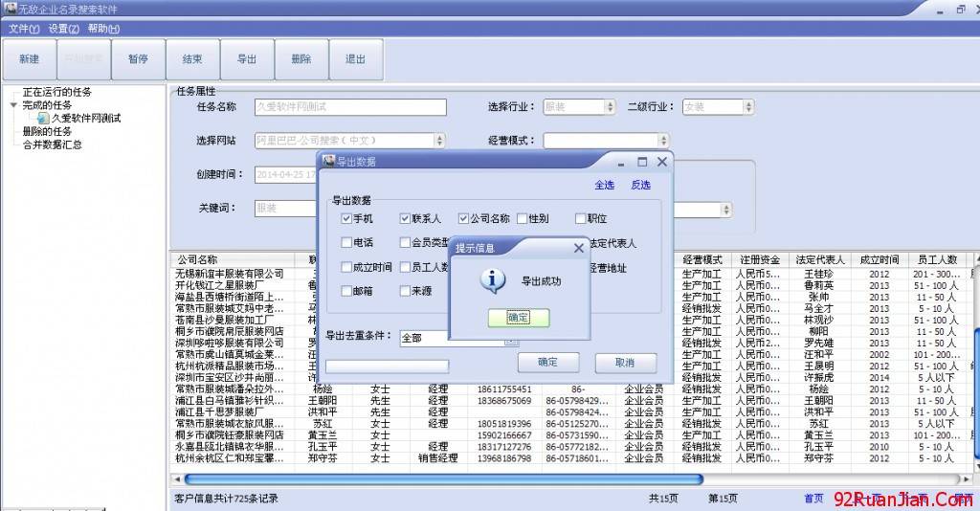Uncheck the 联系人 export checkbox

(x=405, y=218)
